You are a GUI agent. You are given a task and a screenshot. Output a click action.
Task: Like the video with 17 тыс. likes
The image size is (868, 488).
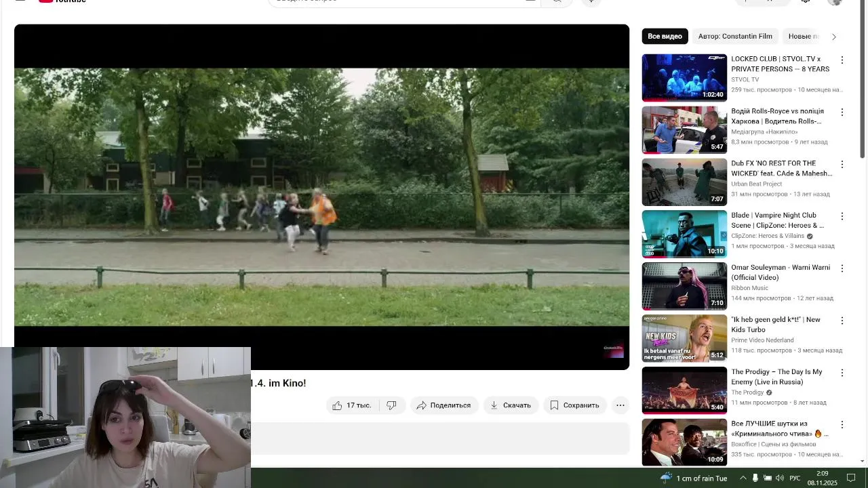[352, 405]
